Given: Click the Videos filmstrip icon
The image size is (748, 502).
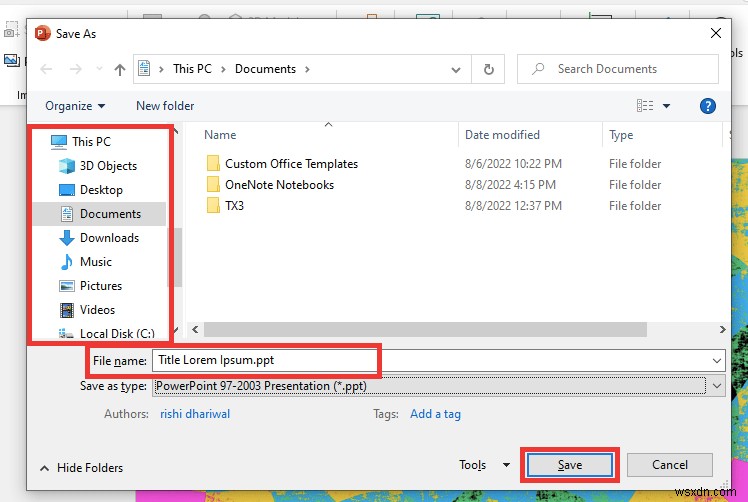Looking at the screenshot, I should point(67,310).
